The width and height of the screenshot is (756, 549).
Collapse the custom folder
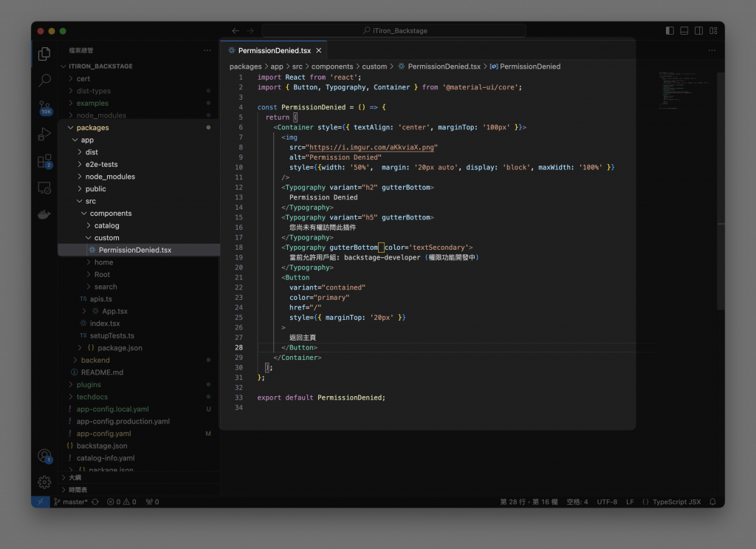click(x=139, y=238)
